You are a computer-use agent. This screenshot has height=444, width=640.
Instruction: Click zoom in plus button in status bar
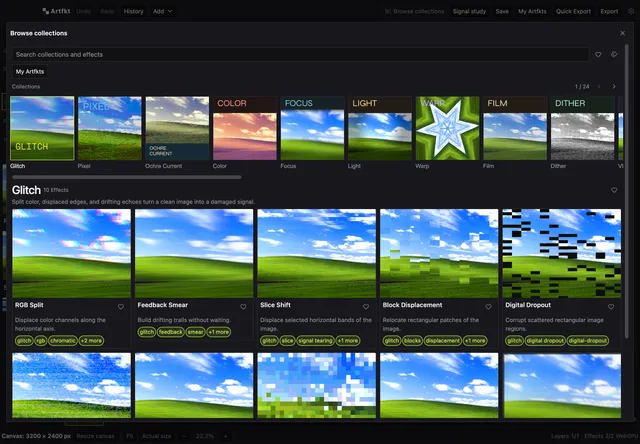point(225,436)
